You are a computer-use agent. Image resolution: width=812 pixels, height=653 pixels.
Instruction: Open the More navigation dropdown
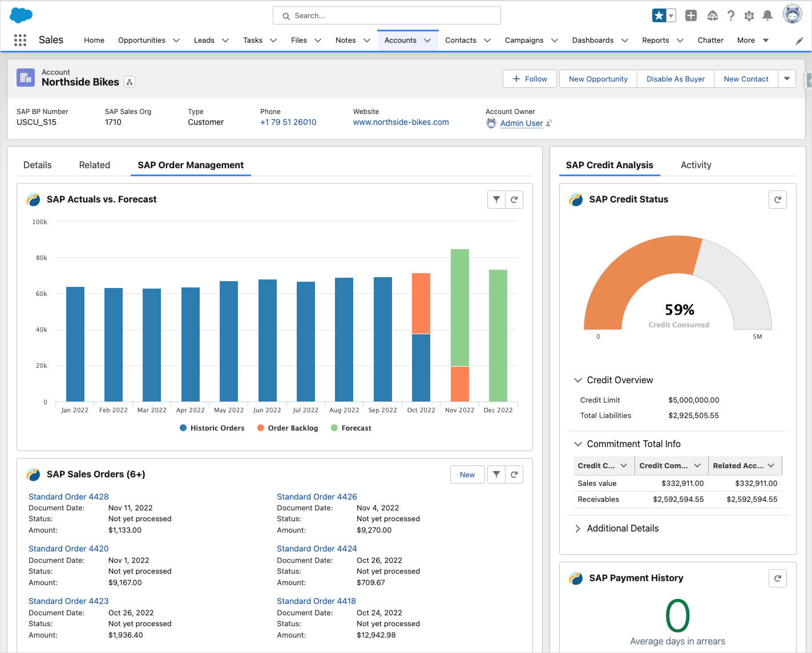tap(753, 40)
